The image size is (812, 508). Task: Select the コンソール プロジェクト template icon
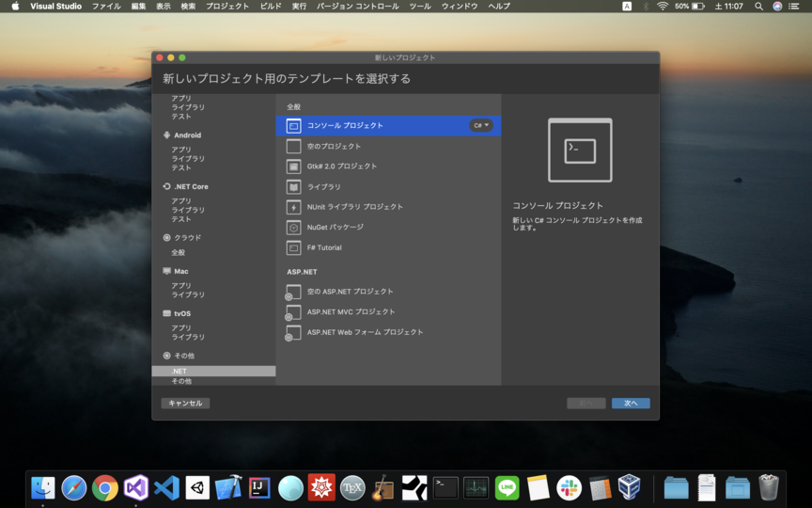293,125
